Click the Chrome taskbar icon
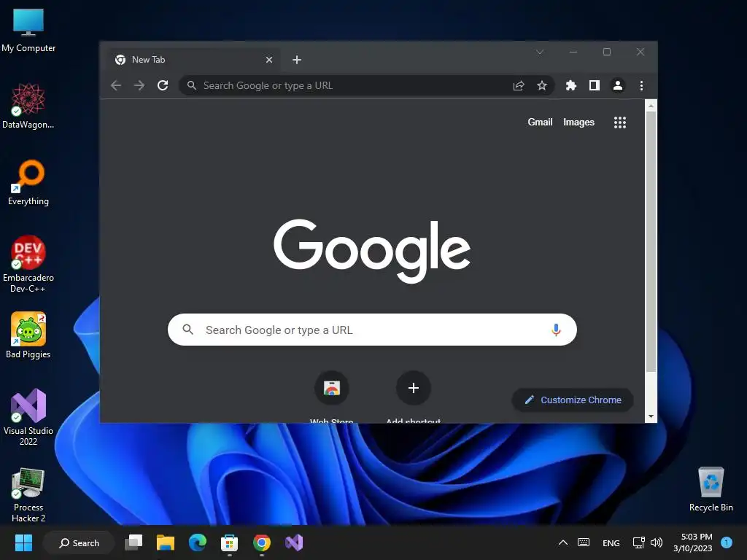This screenshot has height=560, width=747. [x=262, y=542]
